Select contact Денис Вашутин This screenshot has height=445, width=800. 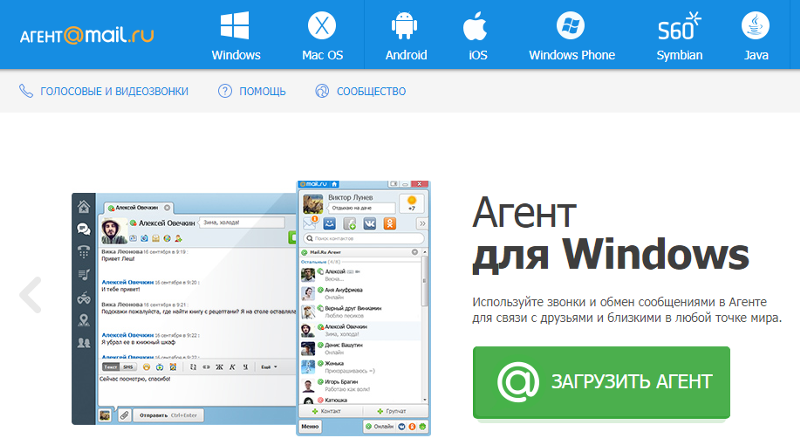(360, 348)
